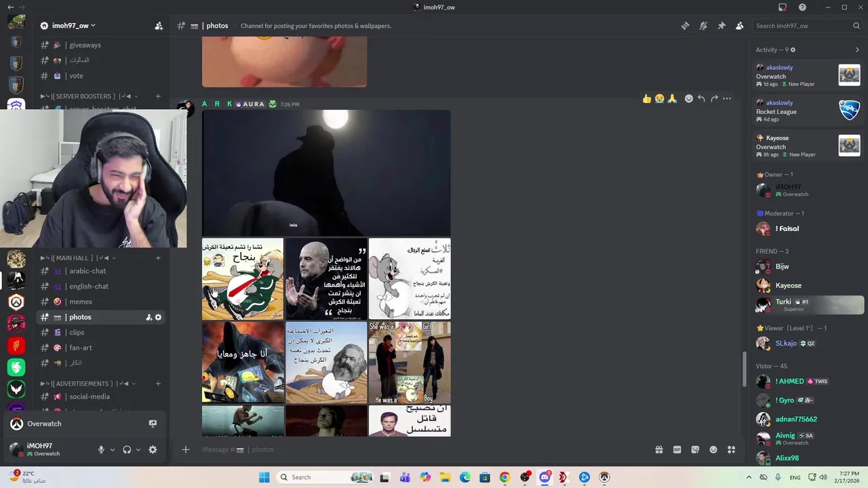This screenshot has height=488, width=868.
Task: React with praying hands emoji
Action: click(x=672, y=98)
